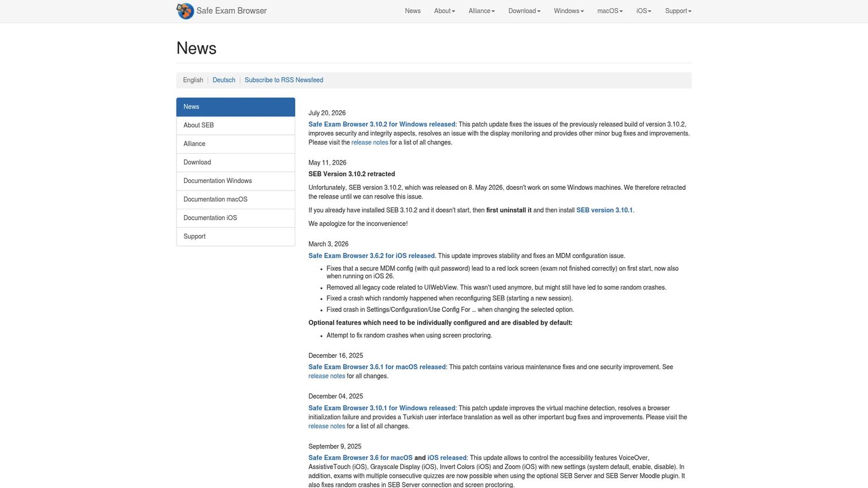Click the SEB version 3.10.1 link

[x=604, y=210]
